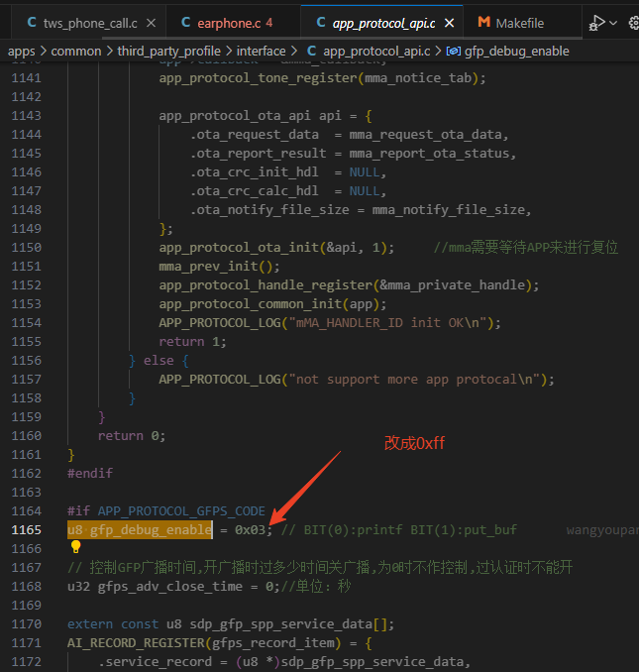Click .ota_crc_calc_hdl field on line 1147
Viewport: 639px width, 672px height.
click(x=255, y=191)
